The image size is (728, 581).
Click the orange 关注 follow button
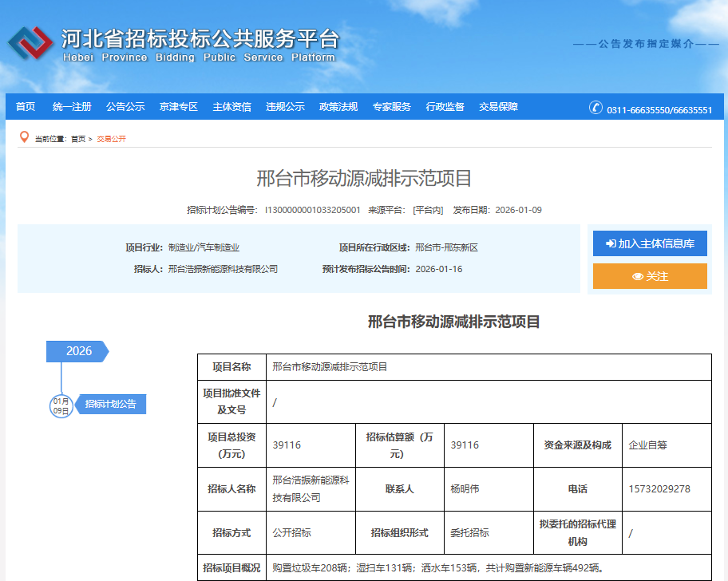coord(650,275)
